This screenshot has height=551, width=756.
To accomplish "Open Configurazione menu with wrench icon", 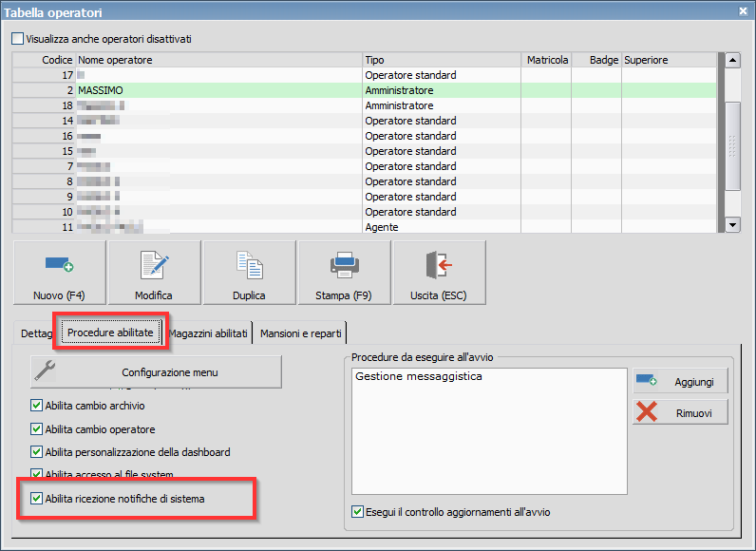I will 156,372.
